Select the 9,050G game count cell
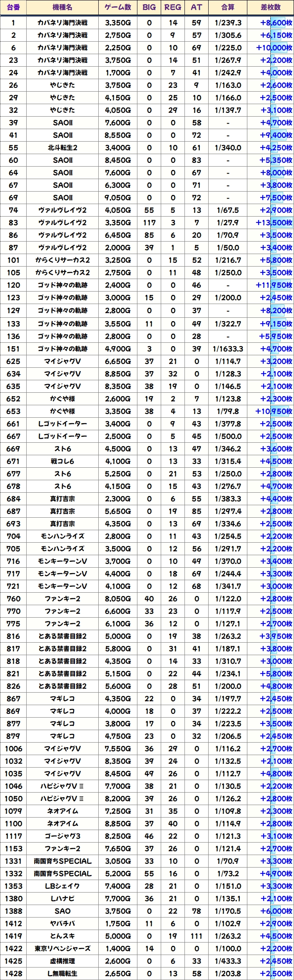Viewport: 294px width, 980px height. click(x=118, y=197)
